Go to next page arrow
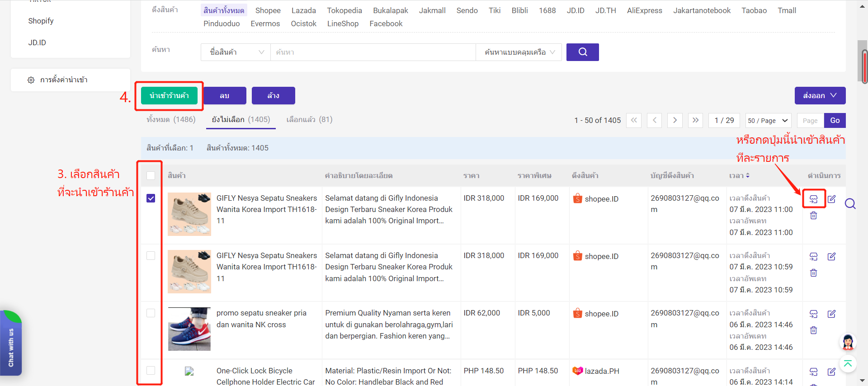The image size is (868, 386). (675, 120)
